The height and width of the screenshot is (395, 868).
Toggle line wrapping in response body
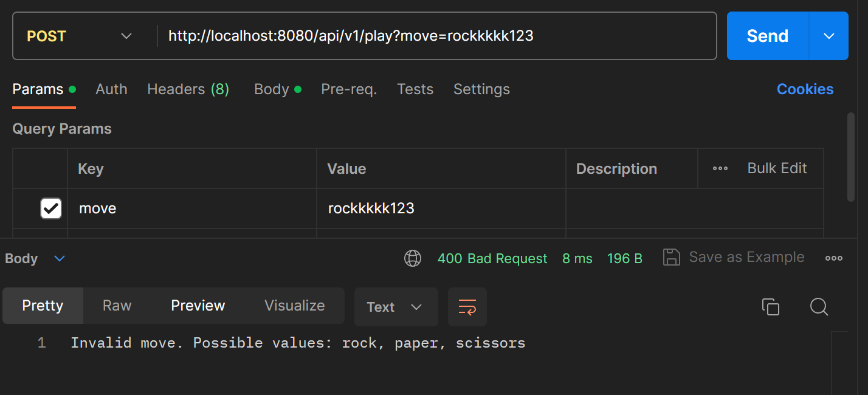467,307
